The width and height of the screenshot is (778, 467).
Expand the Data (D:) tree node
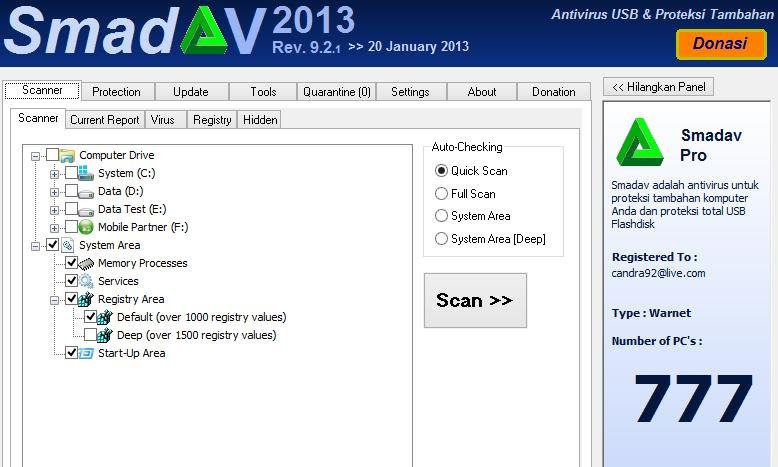pyautogui.click(x=54, y=192)
